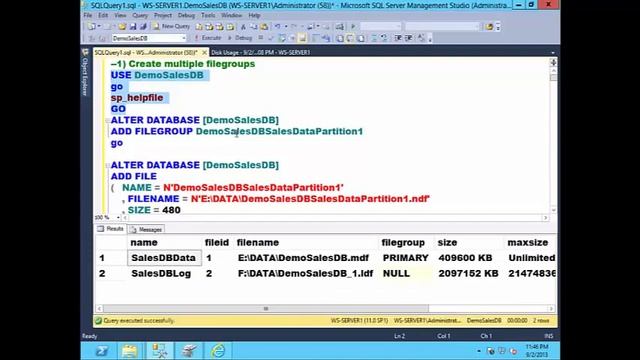Click Specify Values for Template Parameters icon
Screen dimensions: 640x360
[x=421, y=38]
